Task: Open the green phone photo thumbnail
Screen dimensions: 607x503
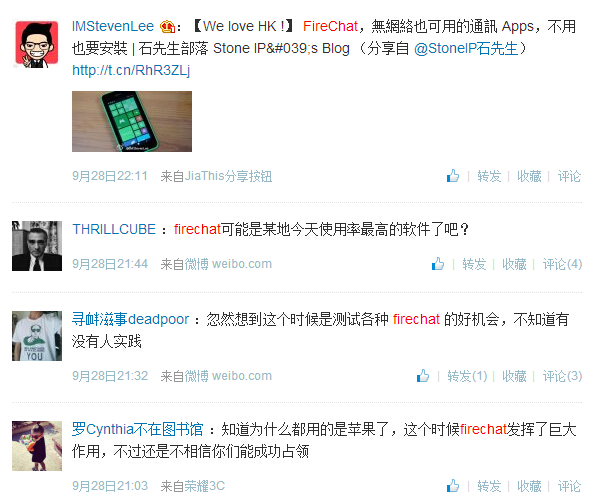Action: [x=132, y=121]
